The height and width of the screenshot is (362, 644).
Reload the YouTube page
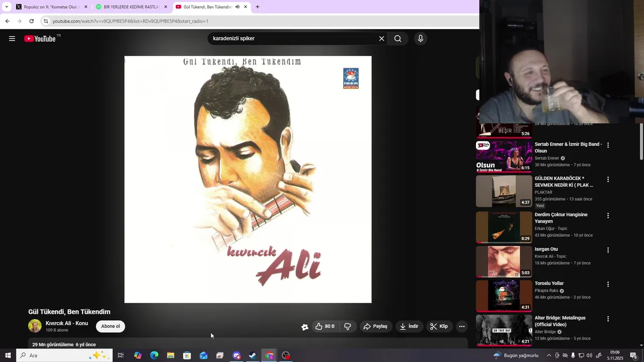click(31, 21)
